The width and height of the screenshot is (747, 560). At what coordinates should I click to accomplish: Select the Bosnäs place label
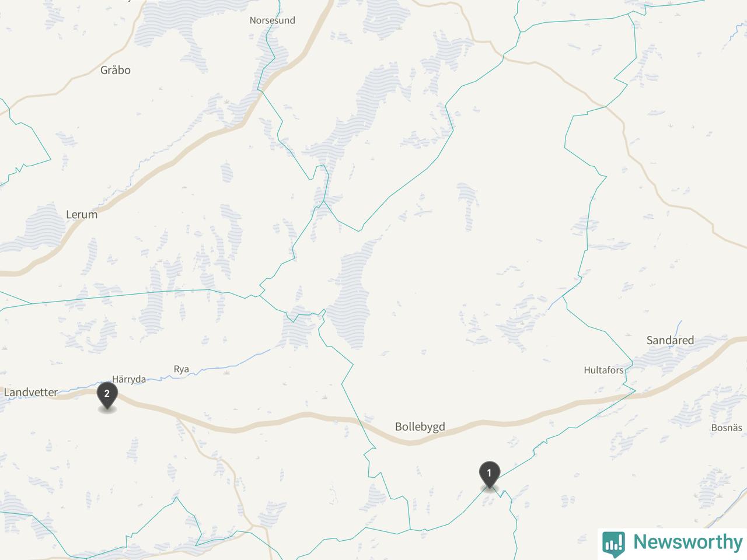pos(727,428)
